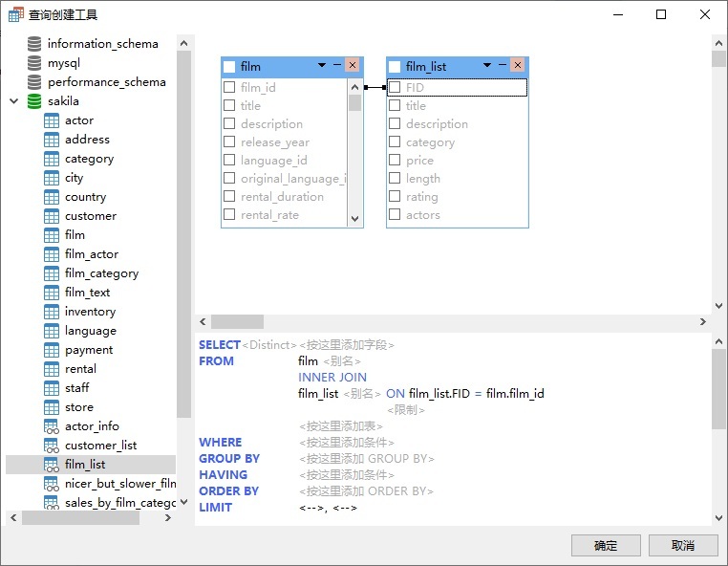The width and height of the screenshot is (728, 566).
Task: Toggle select-all checkbox in film box header
Action: [x=229, y=67]
